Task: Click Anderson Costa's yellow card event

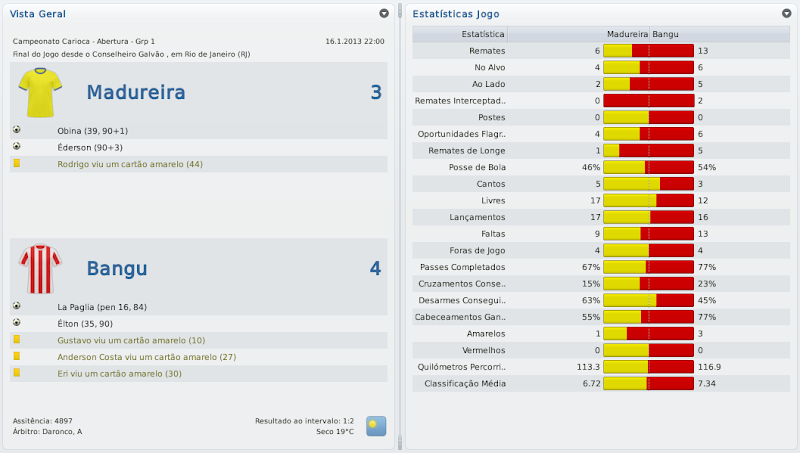Action: tap(146, 357)
